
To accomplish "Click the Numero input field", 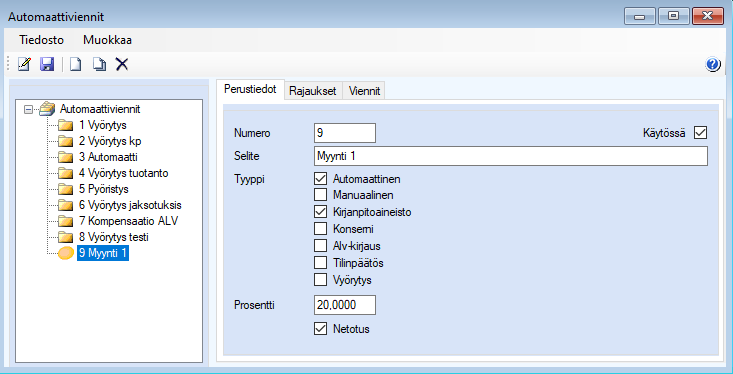I will click(x=345, y=133).
